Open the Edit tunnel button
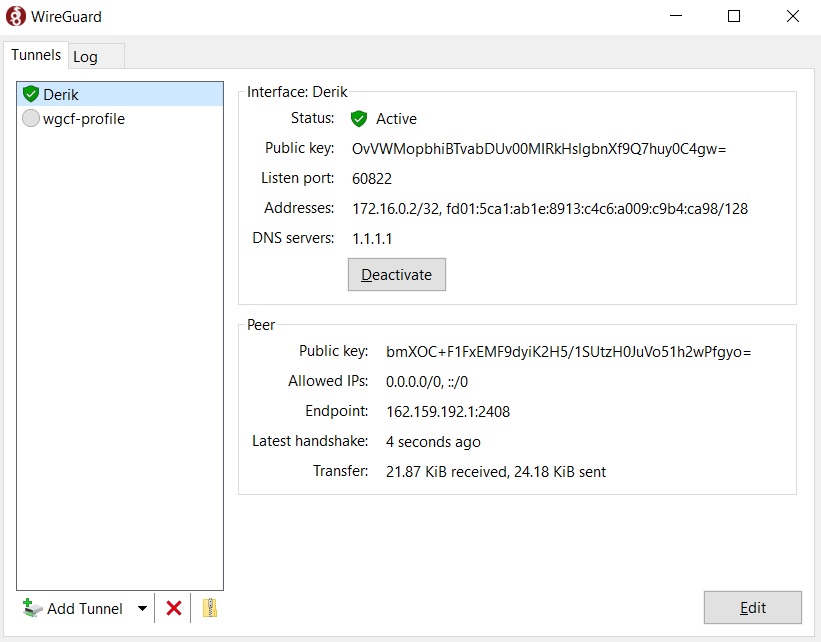 [x=752, y=608]
